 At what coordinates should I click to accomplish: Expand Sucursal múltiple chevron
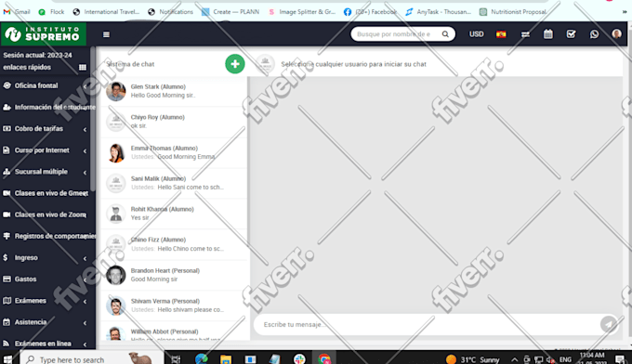point(85,173)
